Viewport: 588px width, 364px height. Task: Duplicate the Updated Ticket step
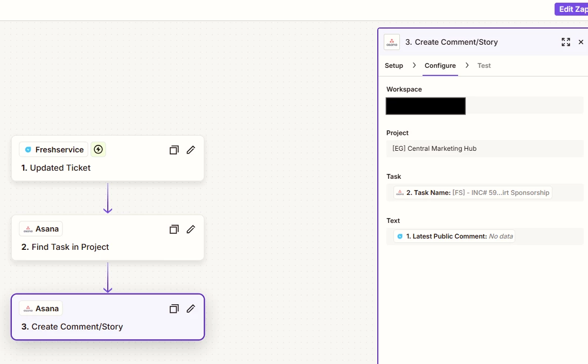pyautogui.click(x=174, y=150)
